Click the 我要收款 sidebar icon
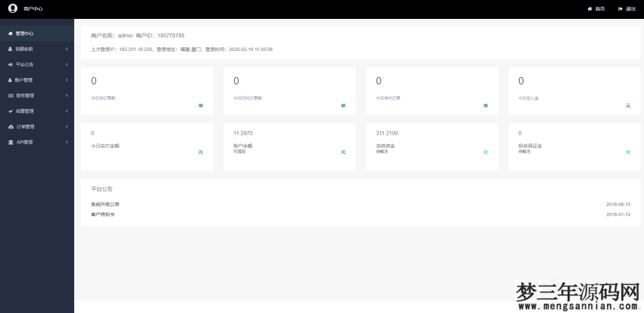 [10, 48]
